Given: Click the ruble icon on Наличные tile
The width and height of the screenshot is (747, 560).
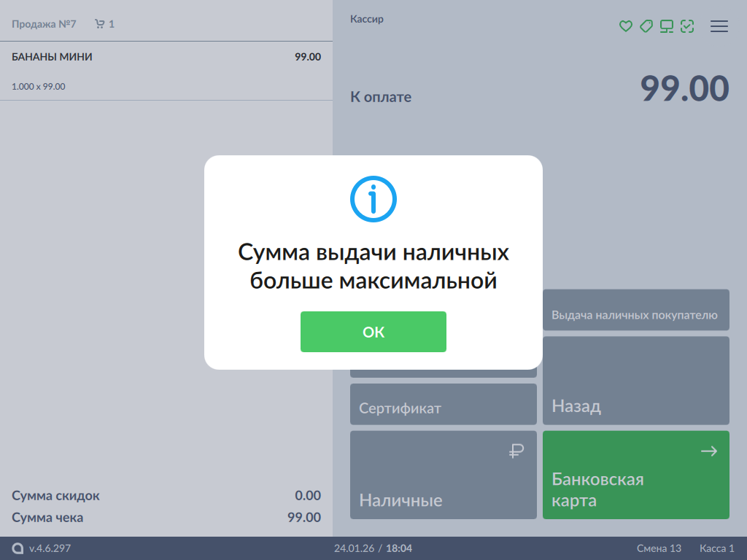Looking at the screenshot, I should (x=516, y=451).
